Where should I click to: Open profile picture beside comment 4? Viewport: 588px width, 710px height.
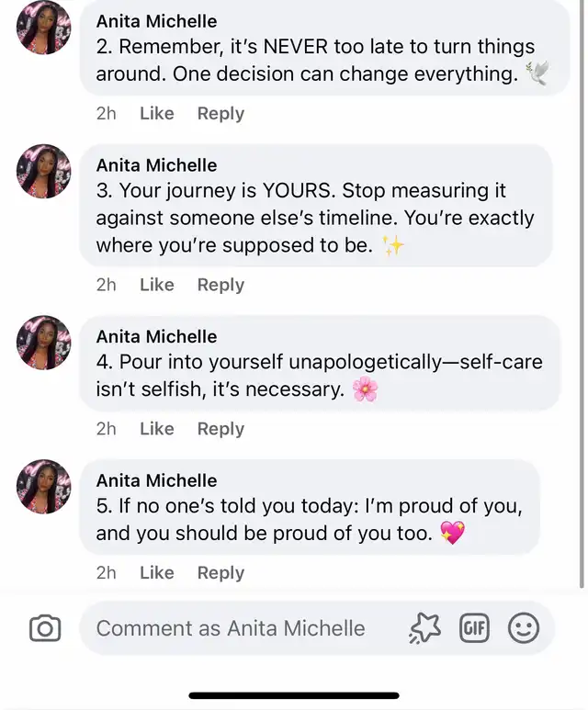pos(43,343)
